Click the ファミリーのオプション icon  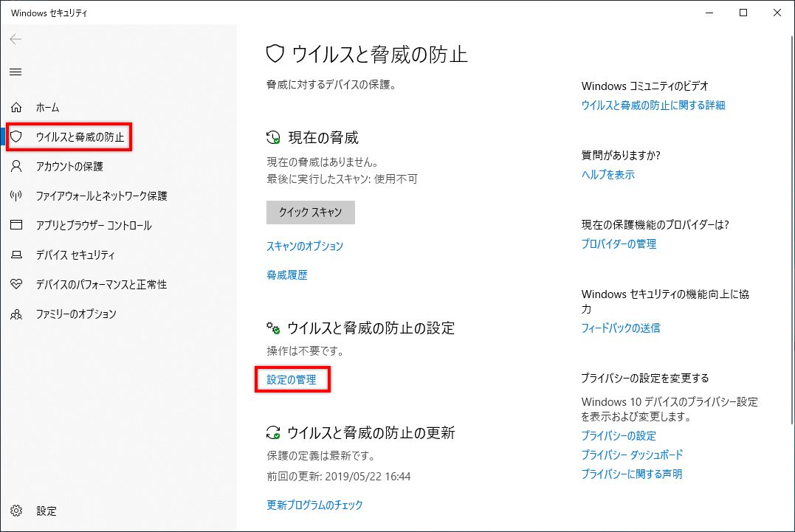coord(17,314)
